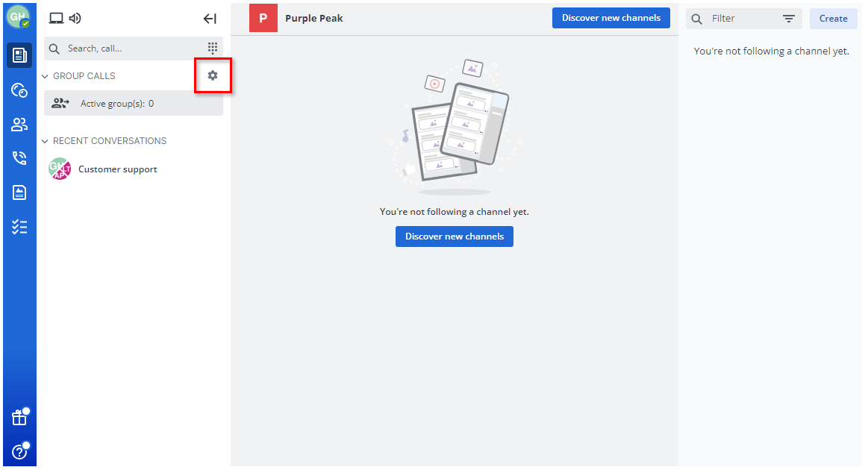Open the contacts sidebar icon
The width and height of the screenshot is (868, 470).
(x=19, y=125)
